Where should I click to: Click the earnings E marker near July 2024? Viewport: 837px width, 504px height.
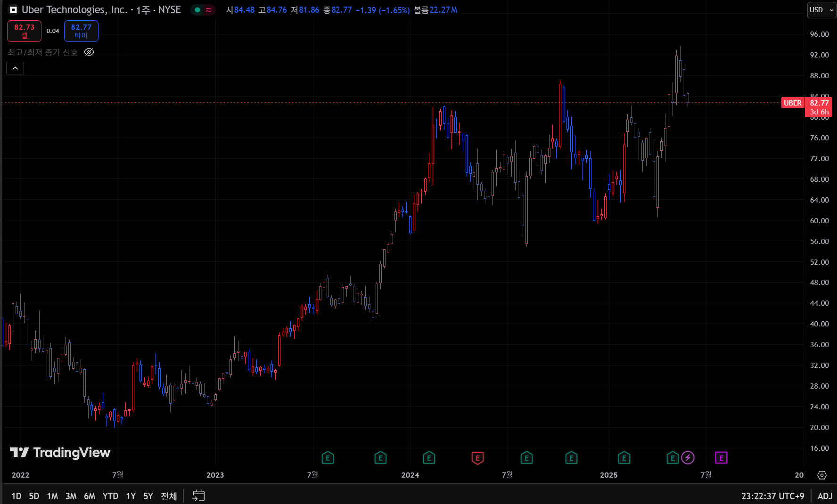[x=526, y=458]
